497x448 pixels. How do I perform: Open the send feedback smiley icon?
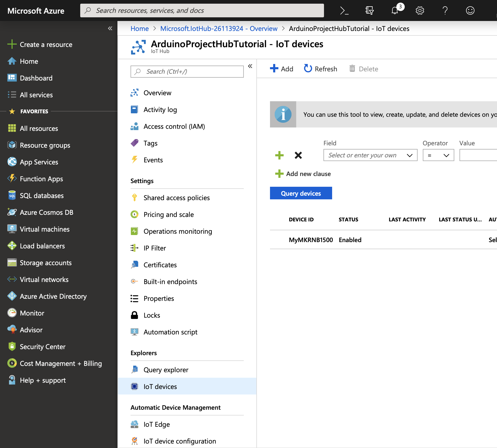coord(470,10)
